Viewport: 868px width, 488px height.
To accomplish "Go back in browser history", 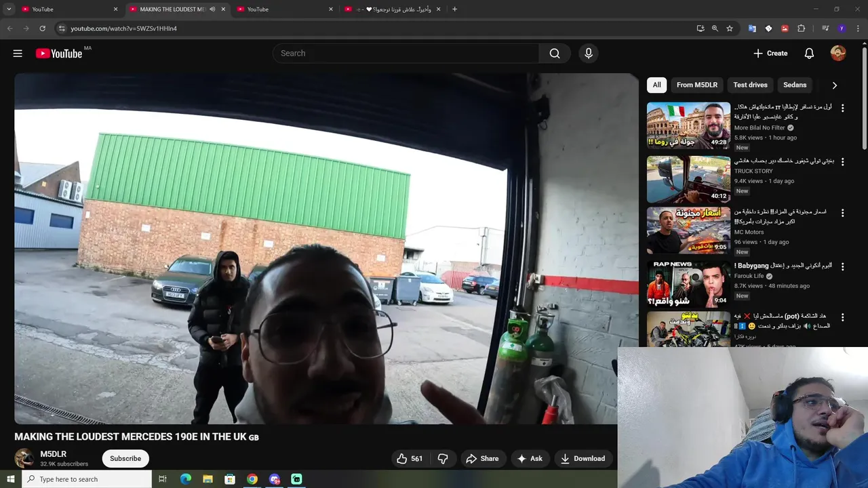I will [x=9, y=28].
